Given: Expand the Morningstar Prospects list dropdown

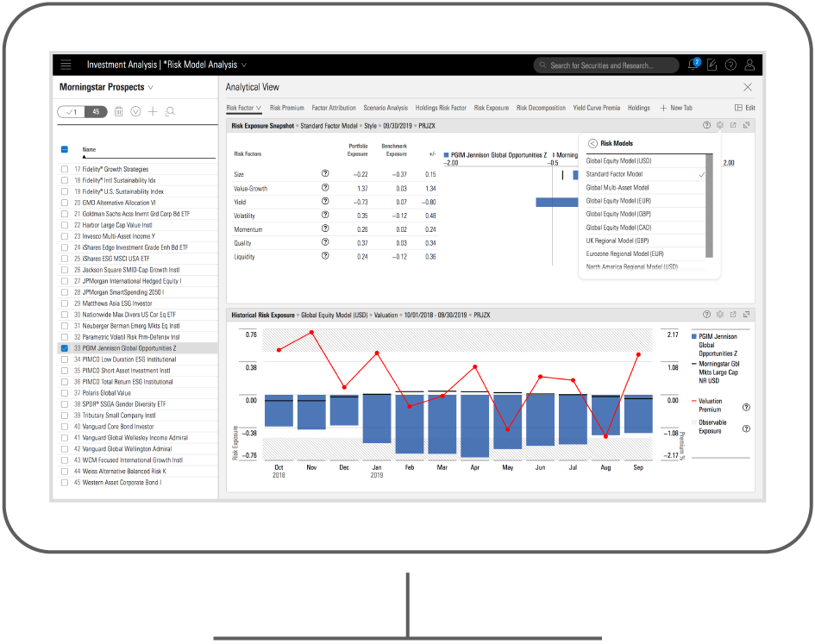Looking at the screenshot, I should pos(151,88).
